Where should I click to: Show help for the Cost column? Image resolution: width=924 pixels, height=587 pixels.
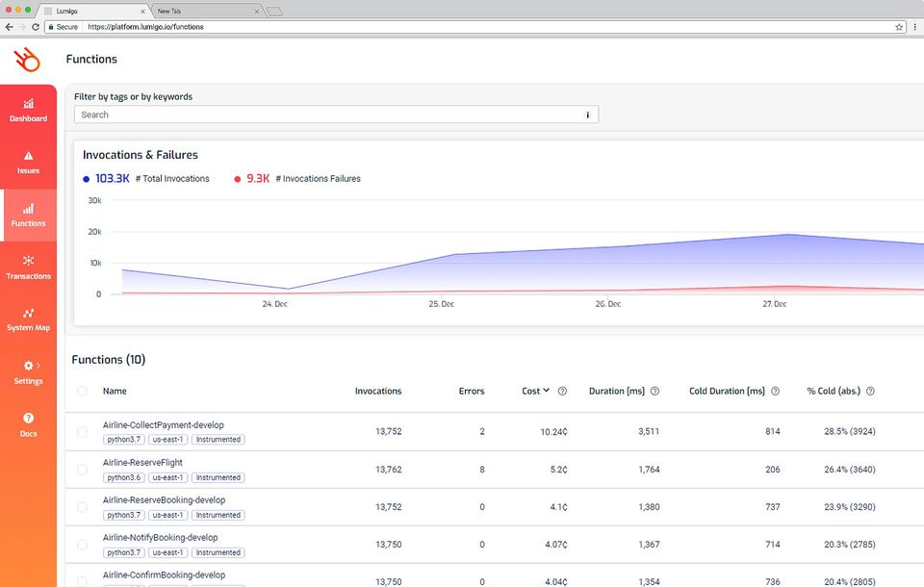[562, 391]
